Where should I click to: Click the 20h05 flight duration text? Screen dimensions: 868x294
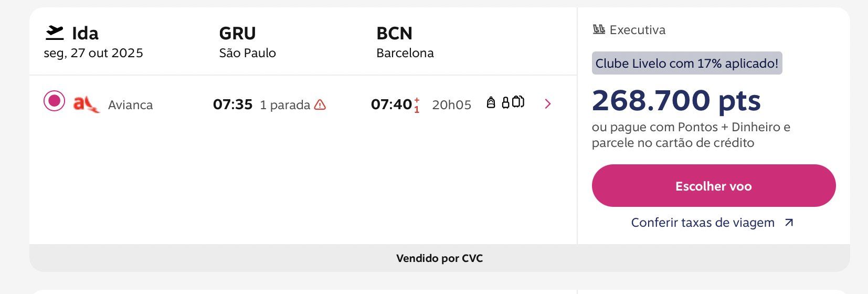[451, 105]
